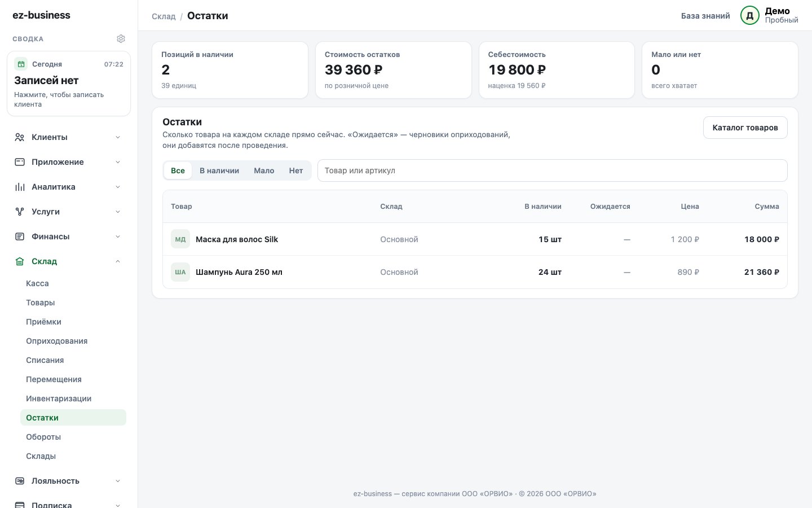Open the База знаний link
This screenshot has width=812, height=508.
point(705,16)
